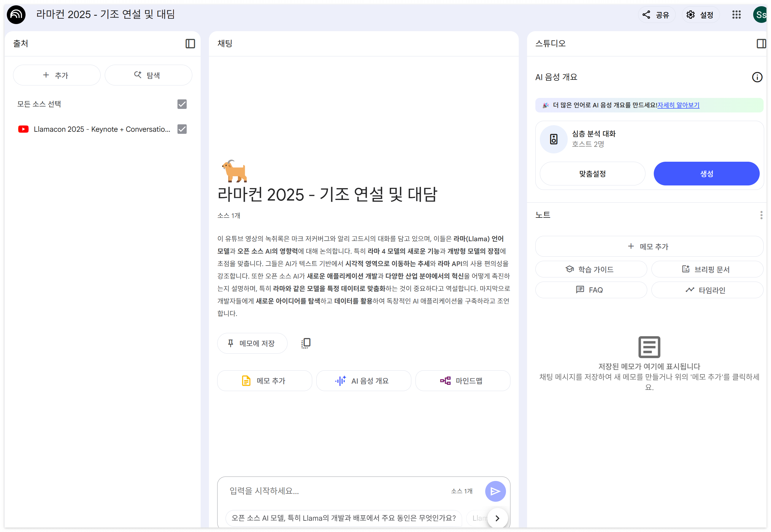Click 추가 to add a source

(x=56, y=75)
